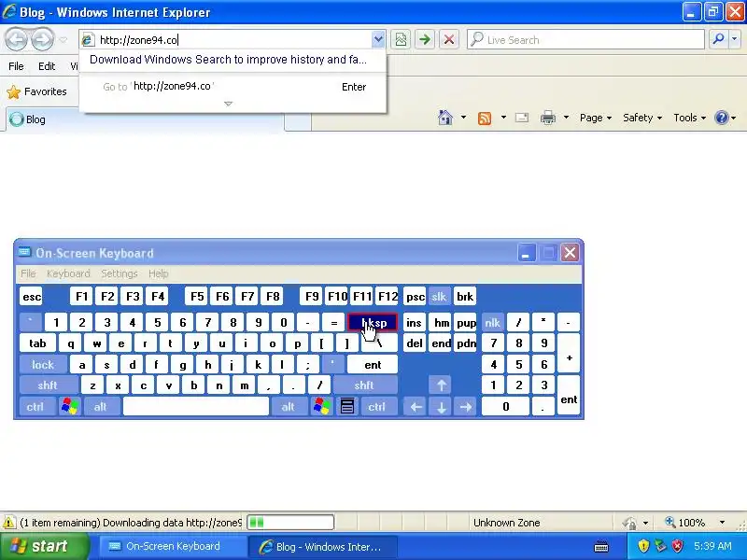Click the main ent key next to apostrophe
This screenshot has height=560, width=747.
click(x=373, y=365)
